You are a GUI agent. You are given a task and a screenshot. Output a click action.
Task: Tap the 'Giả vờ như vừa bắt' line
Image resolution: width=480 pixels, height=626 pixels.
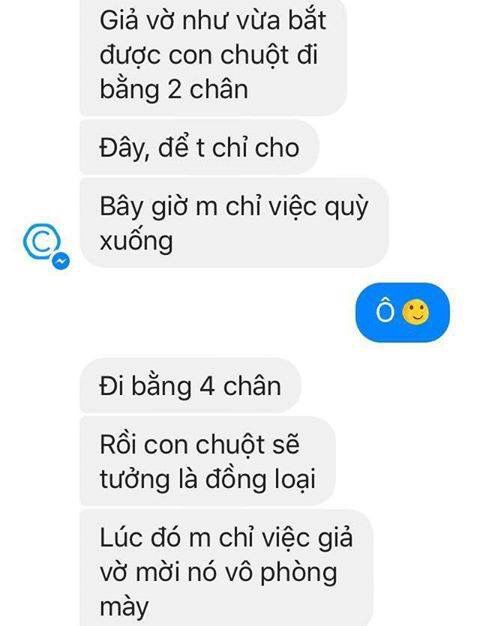pos(213,20)
